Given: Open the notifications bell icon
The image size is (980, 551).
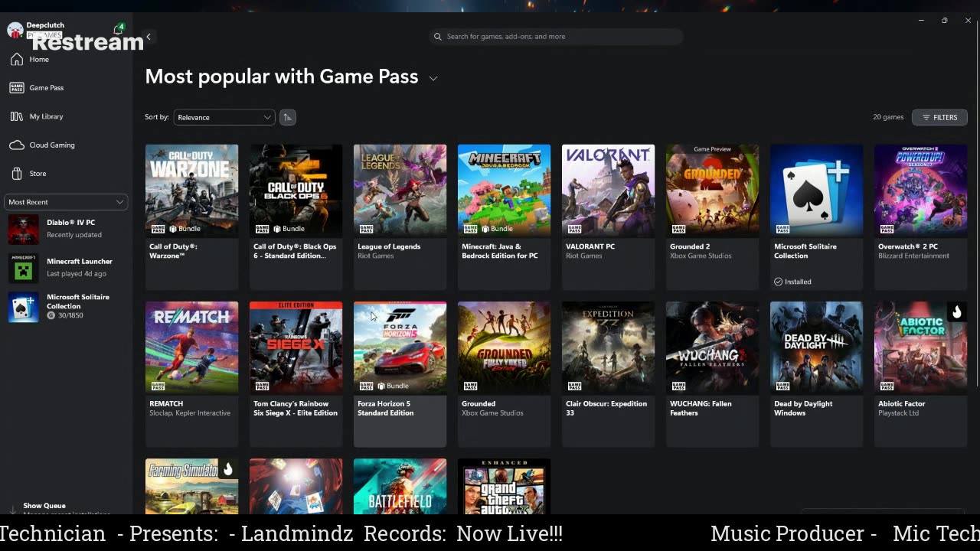Looking at the screenshot, I should pyautogui.click(x=118, y=30).
